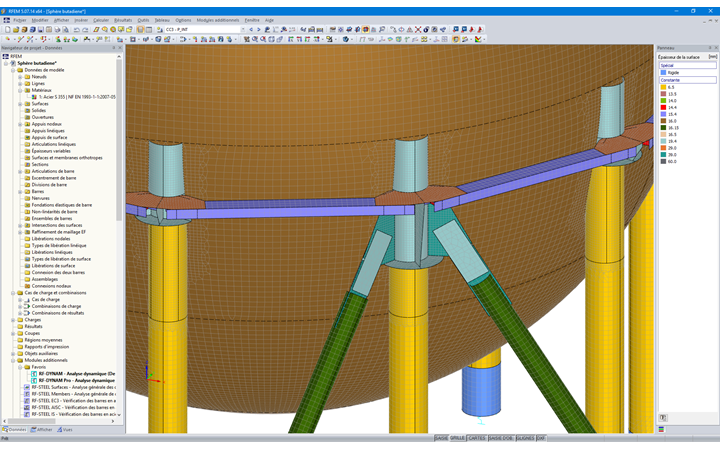Toggle SAISIE in the status bar
720x450 pixels.
pyautogui.click(x=441, y=438)
